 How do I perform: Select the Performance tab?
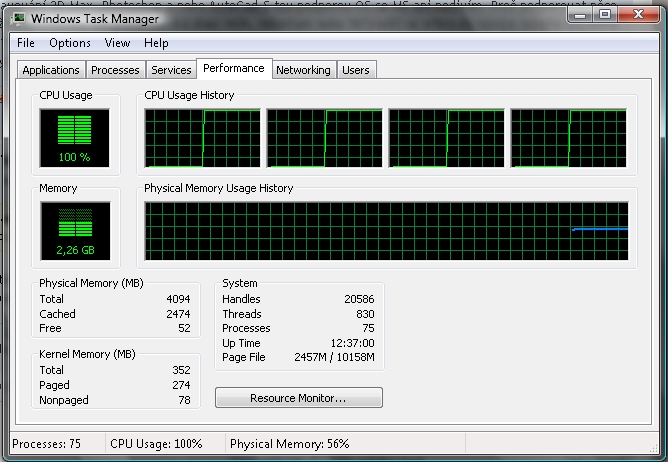pos(234,69)
